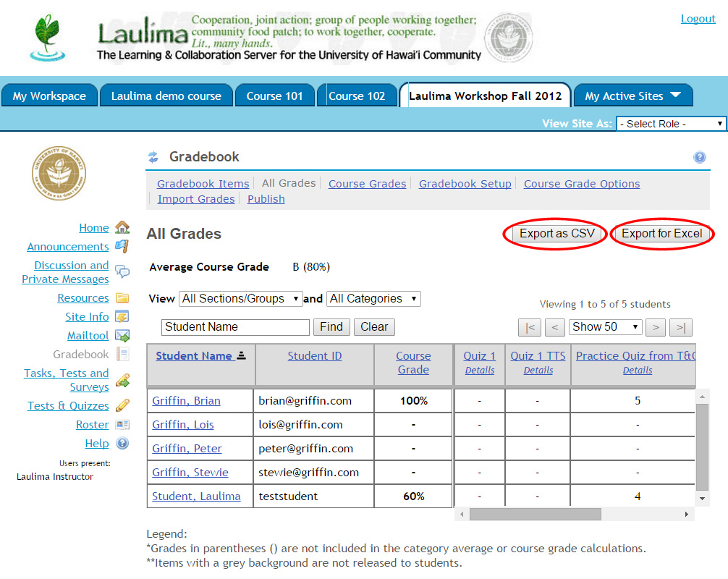Open the View Site As role dropdown

click(671, 124)
